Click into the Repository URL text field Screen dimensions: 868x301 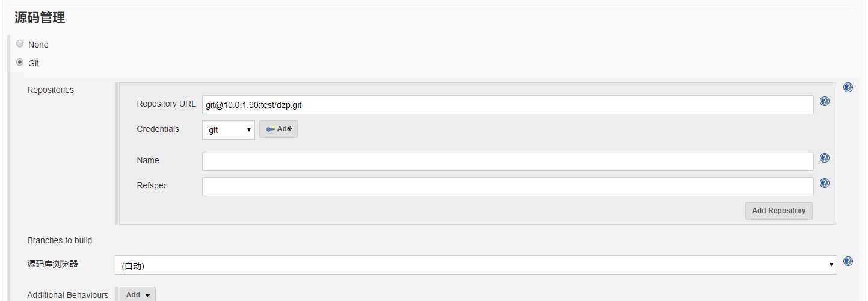[508, 105]
